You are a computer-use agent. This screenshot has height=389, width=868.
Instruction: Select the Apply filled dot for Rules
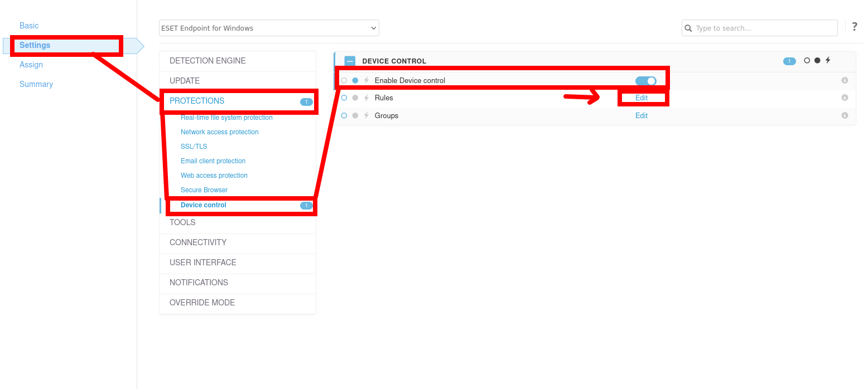(x=355, y=98)
